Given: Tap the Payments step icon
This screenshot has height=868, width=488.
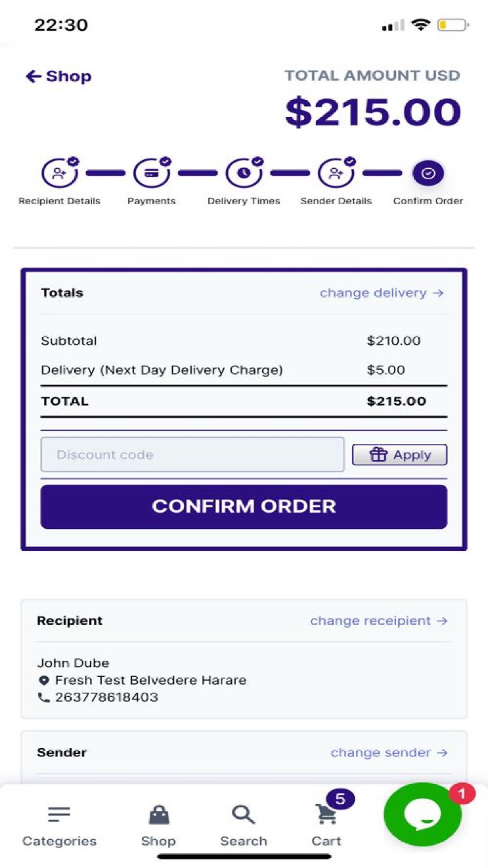Looking at the screenshot, I should pyautogui.click(x=151, y=173).
